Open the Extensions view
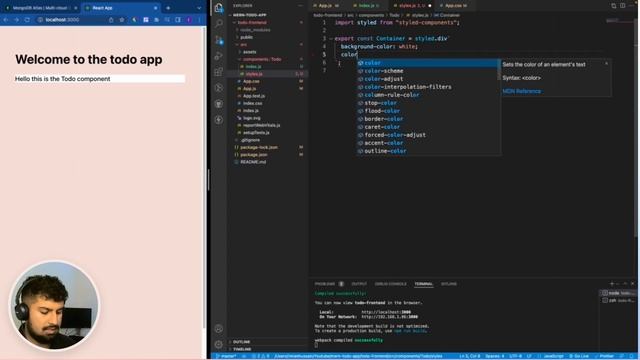This screenshot has width=640, height=360. [x=219, y=72]
